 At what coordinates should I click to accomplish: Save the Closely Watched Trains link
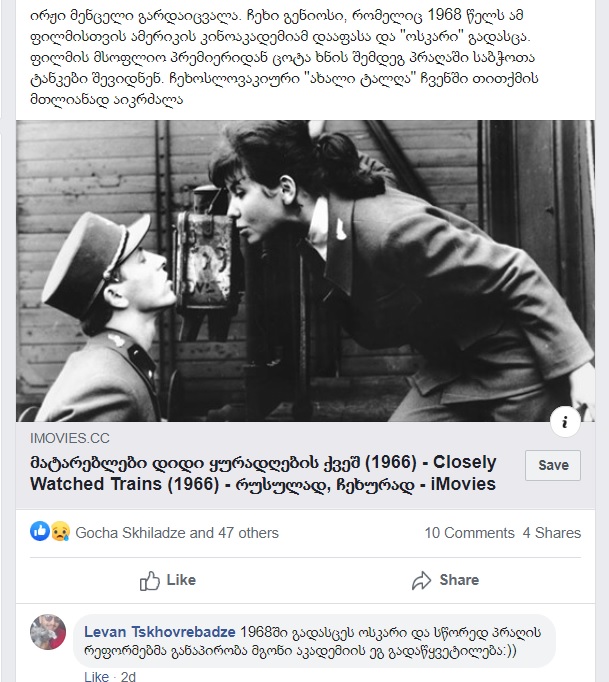[x=553, y=465]
